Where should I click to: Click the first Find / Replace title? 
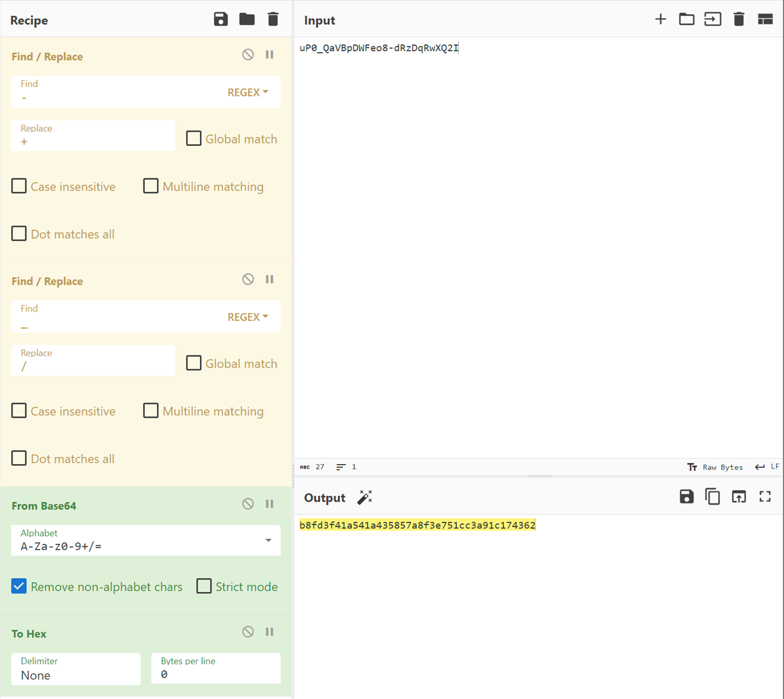[x=47, y=57]
